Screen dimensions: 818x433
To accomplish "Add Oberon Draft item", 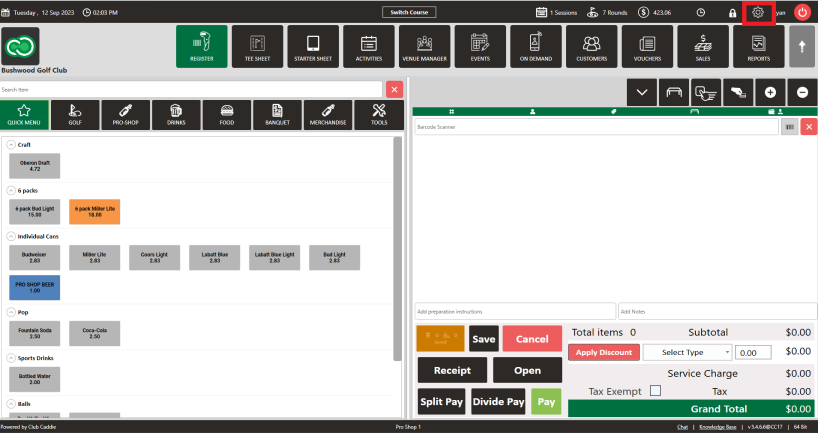I will tap(34, 166).
